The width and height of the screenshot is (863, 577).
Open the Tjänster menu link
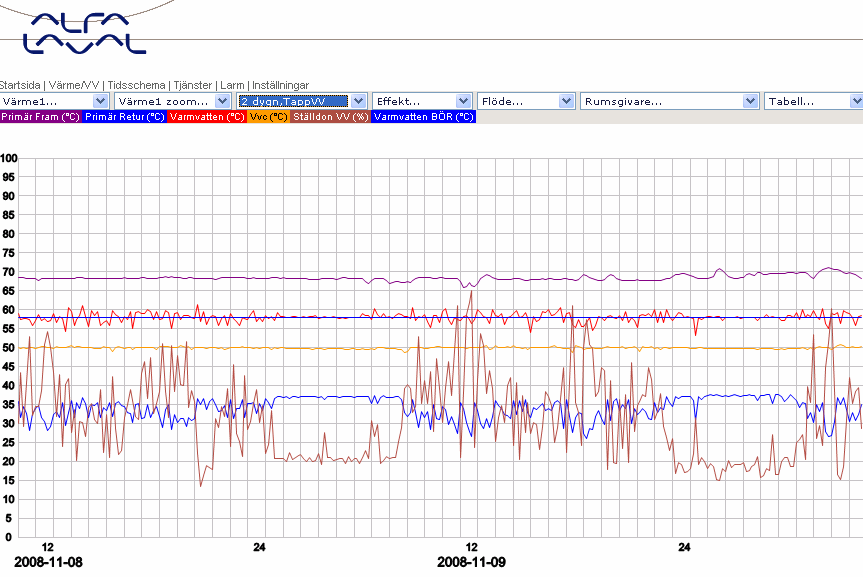click(x=193, y=85)
